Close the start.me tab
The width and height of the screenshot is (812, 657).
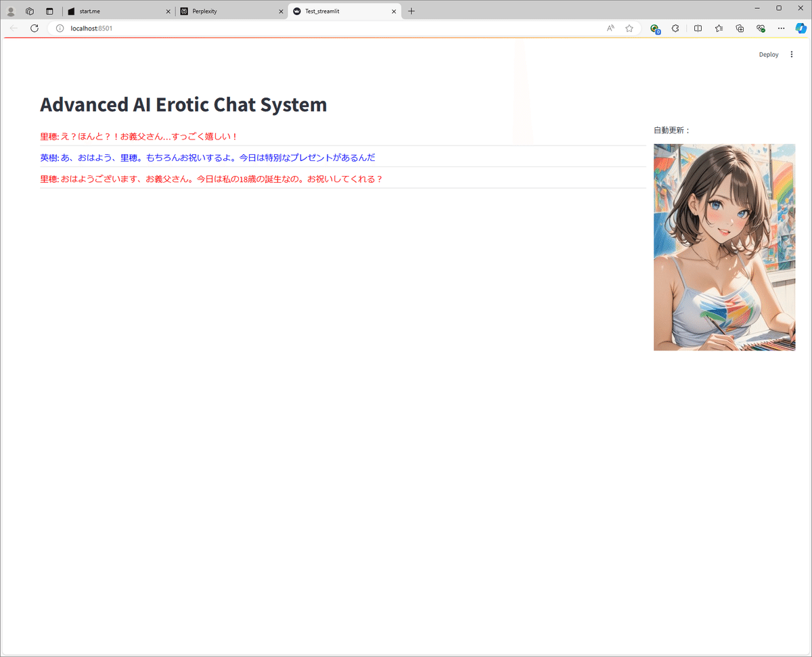(x=168, y=12)
